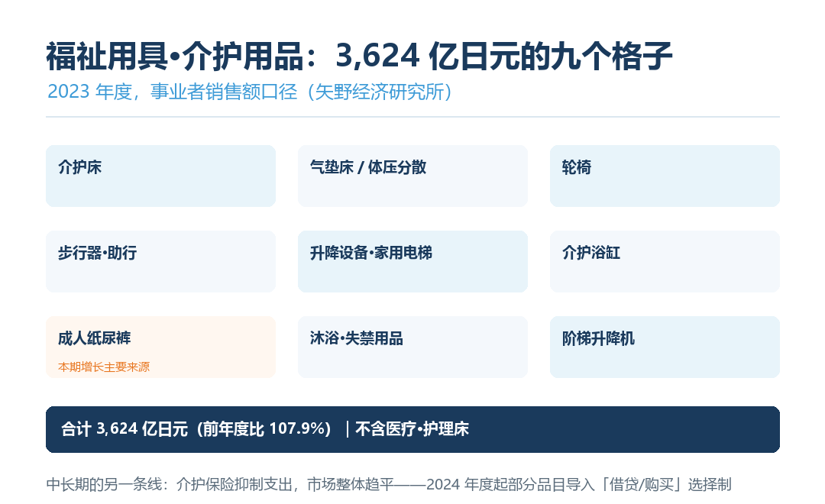Select the 轮椅 card
Screen dimensions: 825x504
[665, 176]
